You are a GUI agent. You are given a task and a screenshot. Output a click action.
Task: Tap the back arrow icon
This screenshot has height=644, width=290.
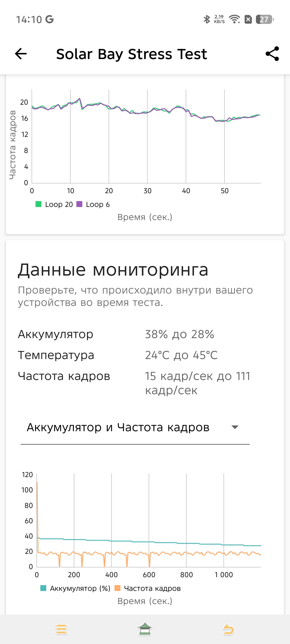click(21, 54)
